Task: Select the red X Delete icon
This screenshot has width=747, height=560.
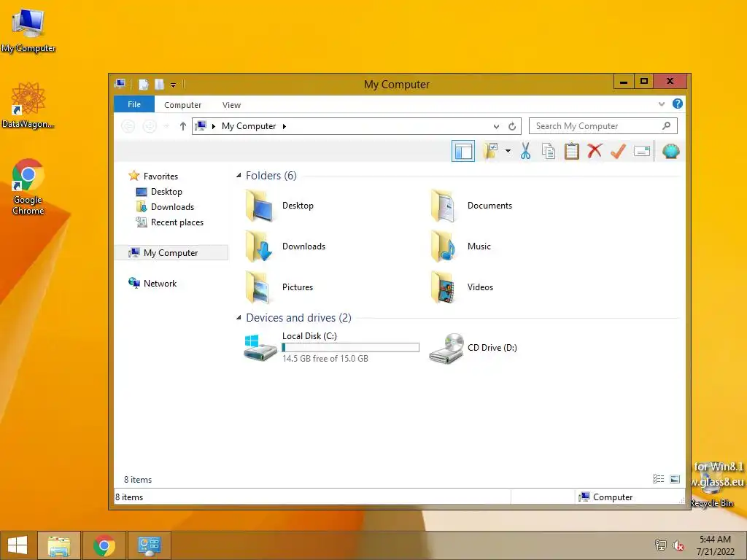Action: (595, 152)
